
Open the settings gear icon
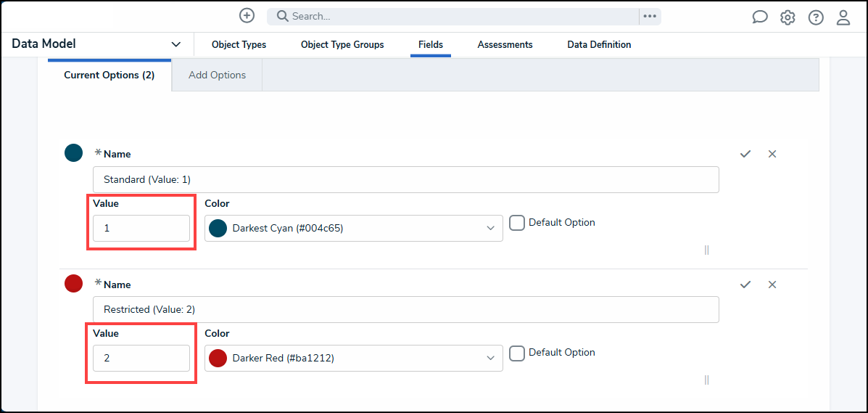[788, 17]
